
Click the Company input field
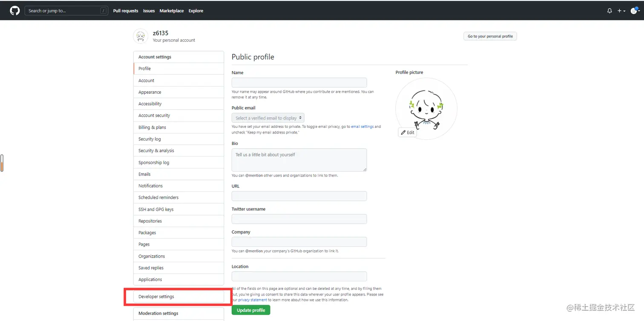pos(299,242)
